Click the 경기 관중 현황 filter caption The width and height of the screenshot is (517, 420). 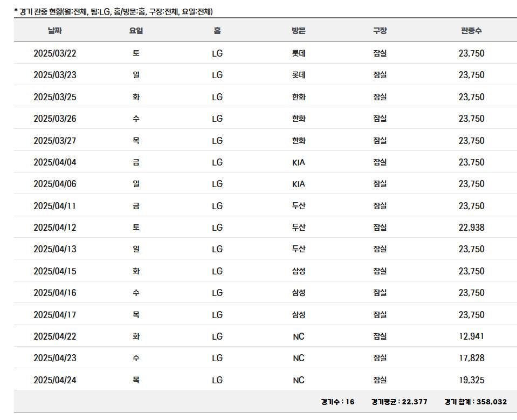point(113,11)
